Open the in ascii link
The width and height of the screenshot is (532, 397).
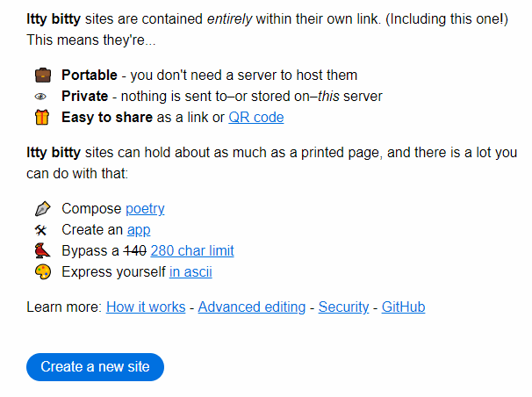coord(191,271)
